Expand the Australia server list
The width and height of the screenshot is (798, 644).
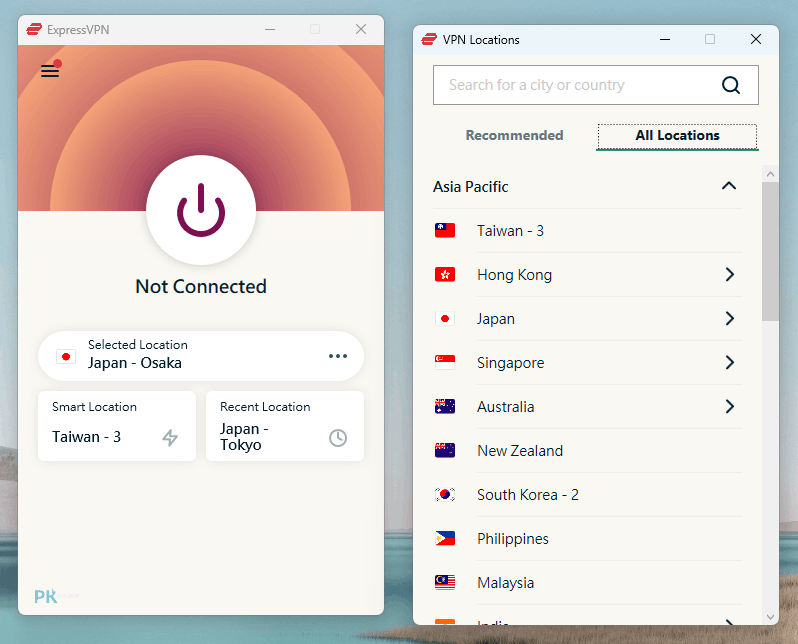click(x=730, y=406)
